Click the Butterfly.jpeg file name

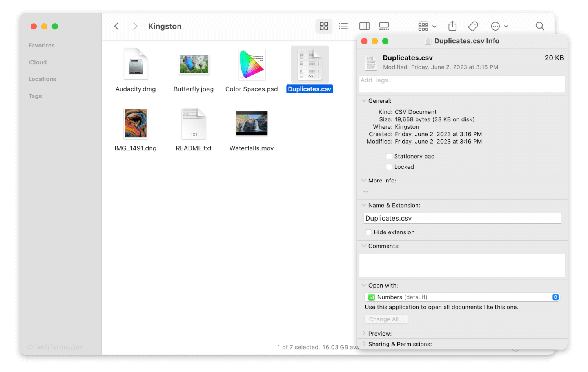tap(194, 89)
